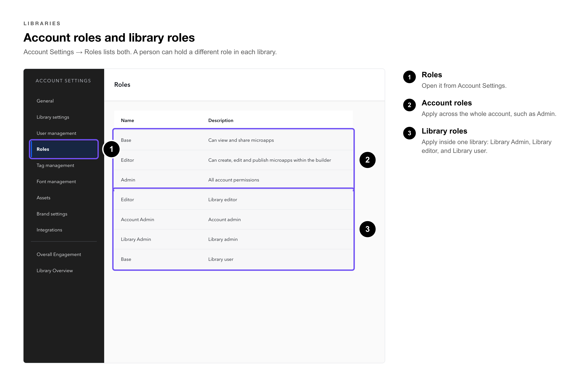This screenshot has width=588, height=378.
Task: Click the 'Library admin' description cell
Action: point(223,239)
